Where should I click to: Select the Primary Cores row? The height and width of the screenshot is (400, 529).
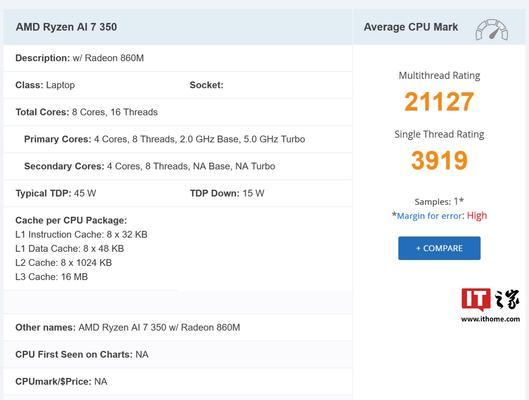coord(178,139)
